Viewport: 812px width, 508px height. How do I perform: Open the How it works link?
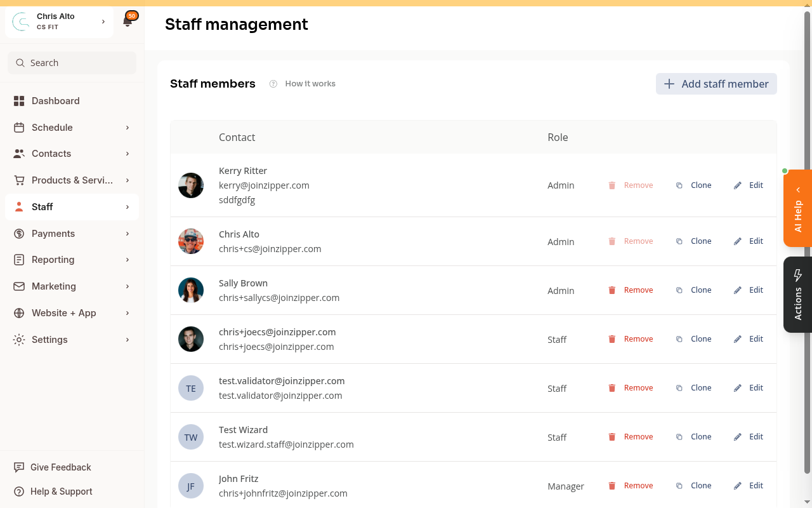[310, 84]
